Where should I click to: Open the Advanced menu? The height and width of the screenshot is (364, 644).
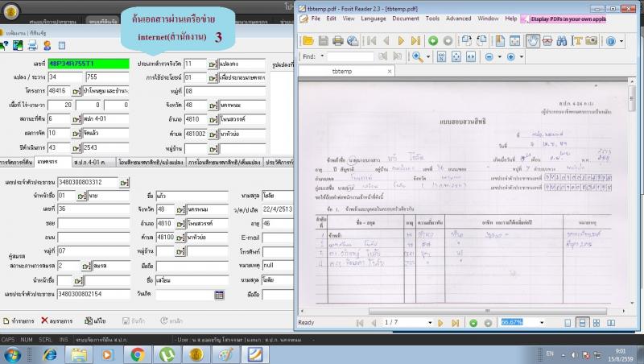pyautogui.click(x=458, y=19)
